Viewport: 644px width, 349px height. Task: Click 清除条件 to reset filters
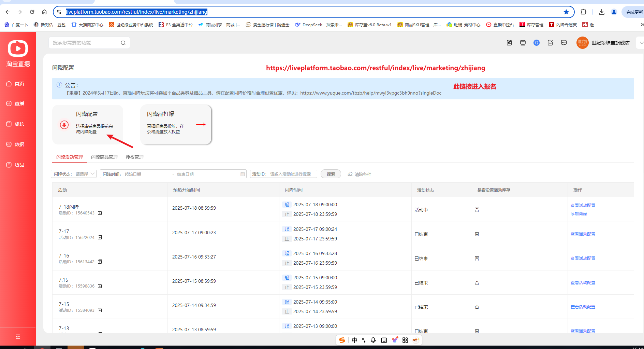(x=360, y=174)
